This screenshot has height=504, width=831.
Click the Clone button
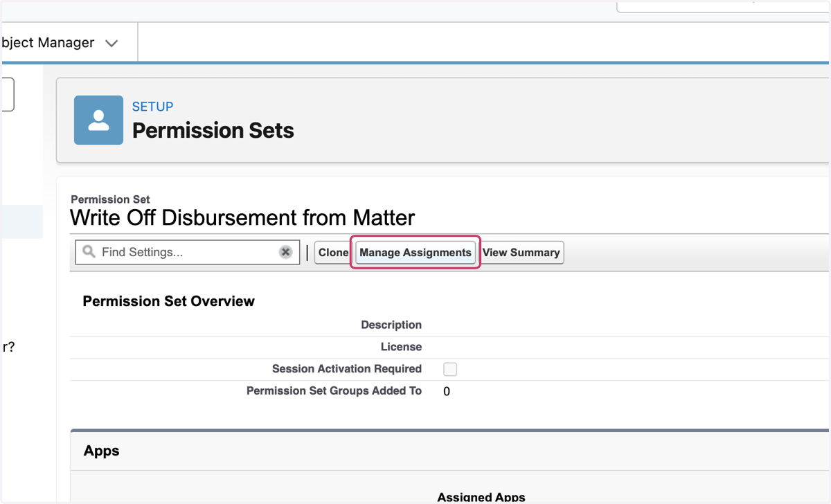(333, 253)
